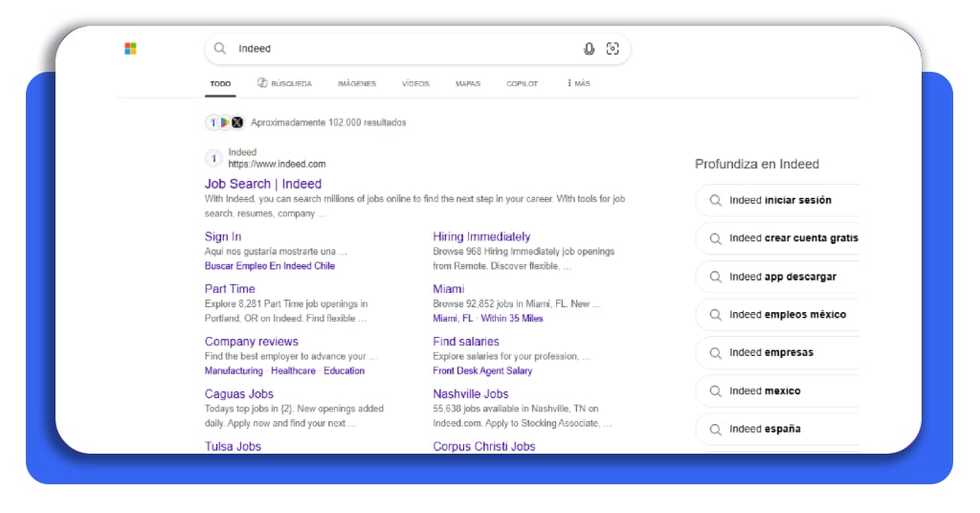Search Indeed crear cuenta gratis suggestion

tap(777, 238)
